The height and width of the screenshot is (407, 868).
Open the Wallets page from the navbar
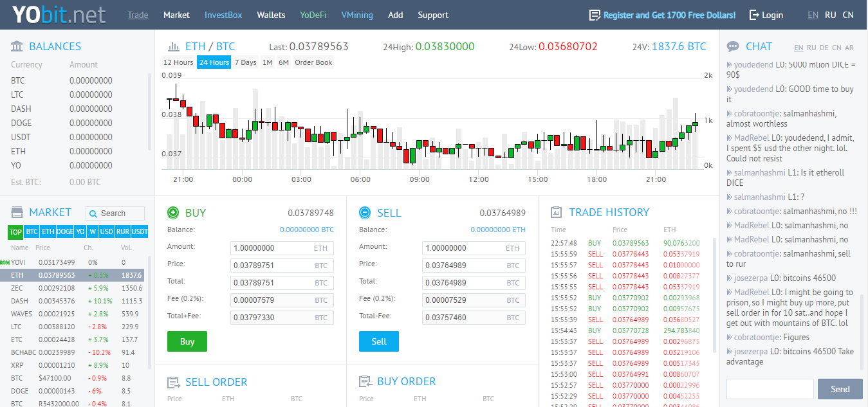(271, 15)
